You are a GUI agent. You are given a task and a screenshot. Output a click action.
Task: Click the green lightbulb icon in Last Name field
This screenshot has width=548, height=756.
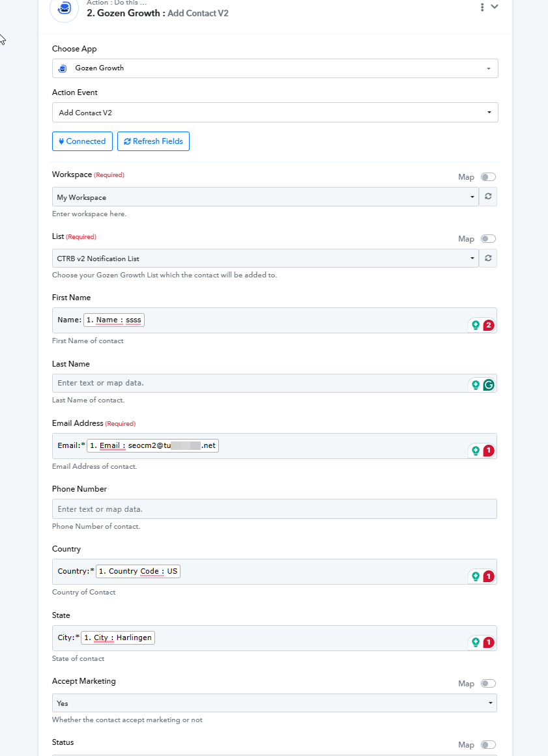point(476,385)
